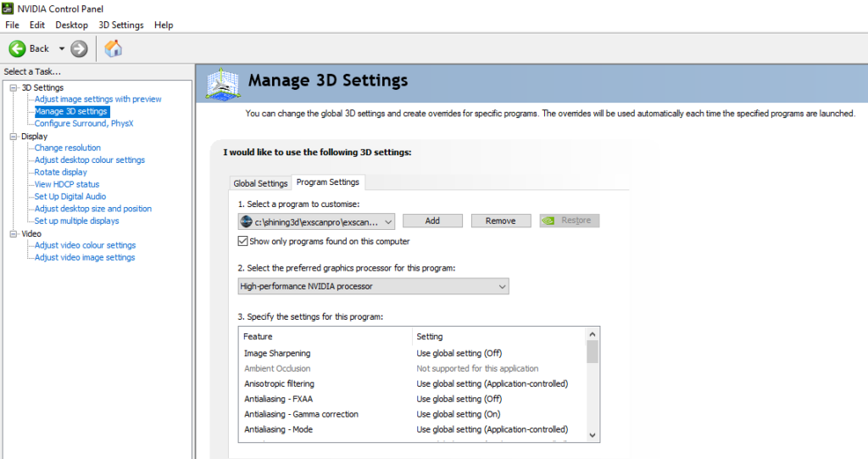The image size is (868, 459).
Task: Switch to the Global Settings tab
Action: (260, 183)
